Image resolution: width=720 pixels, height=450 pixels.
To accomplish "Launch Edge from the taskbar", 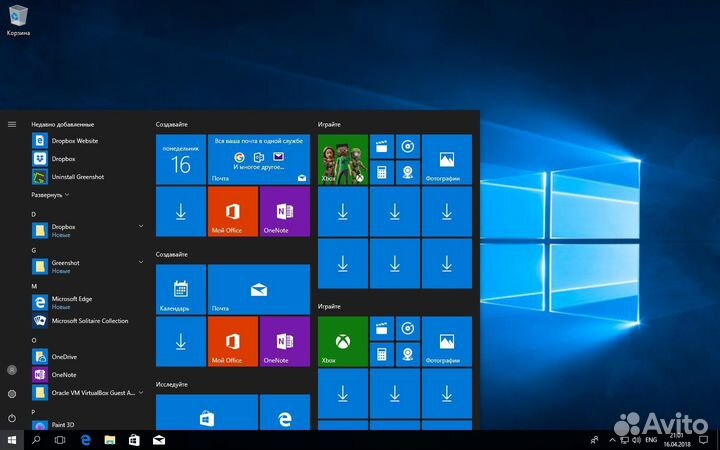I will click(85, 440).
